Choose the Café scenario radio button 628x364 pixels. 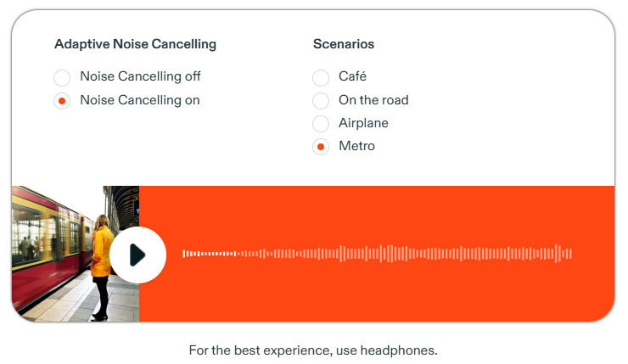pyautogui.click(x=321, y=78)
